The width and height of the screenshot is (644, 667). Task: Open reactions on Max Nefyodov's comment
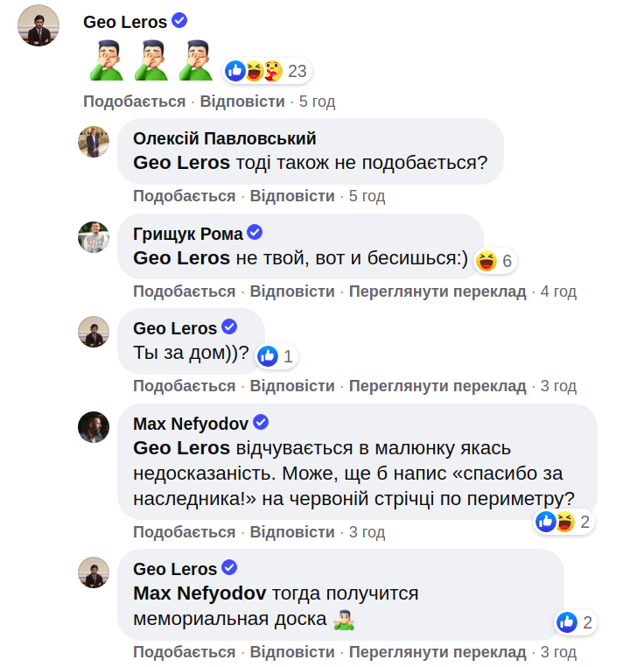563,523
